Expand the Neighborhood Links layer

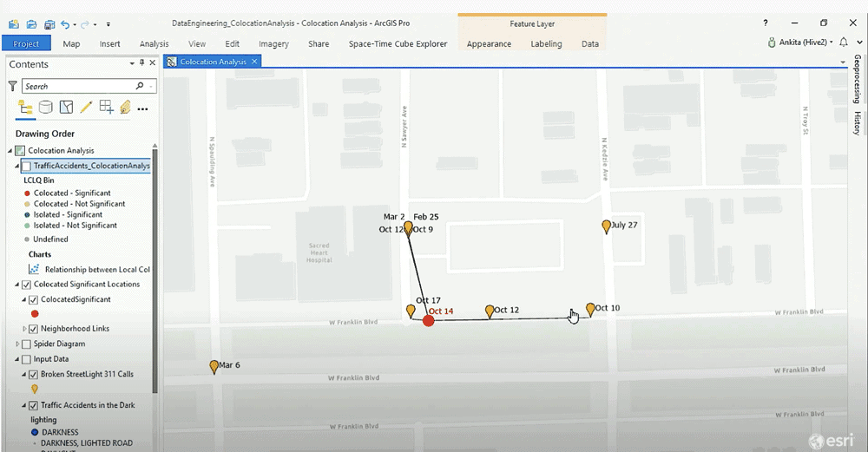tap(24, 329)
